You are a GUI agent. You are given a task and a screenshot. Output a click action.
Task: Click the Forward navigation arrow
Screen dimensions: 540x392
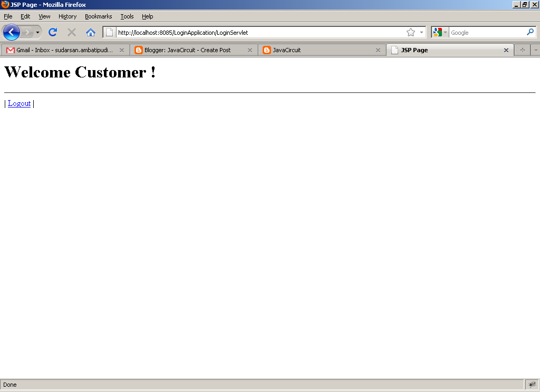point(27,32)
